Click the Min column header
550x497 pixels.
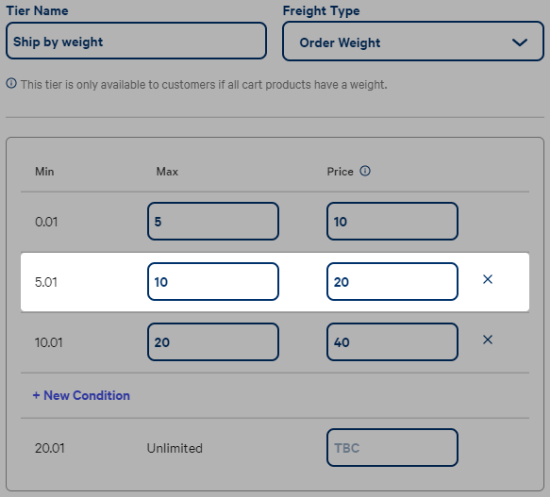(45, 172)
